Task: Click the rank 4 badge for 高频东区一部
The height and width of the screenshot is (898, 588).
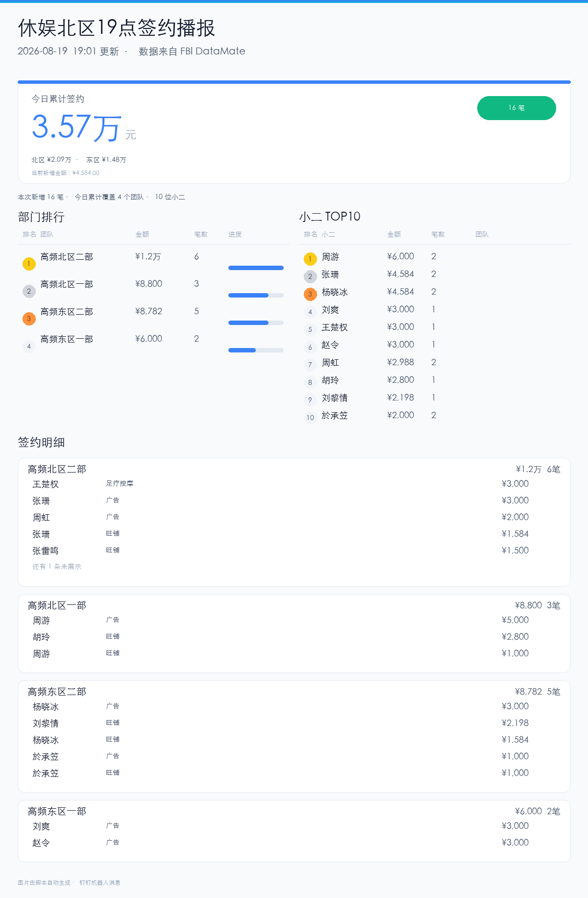Action: (29, 346)
